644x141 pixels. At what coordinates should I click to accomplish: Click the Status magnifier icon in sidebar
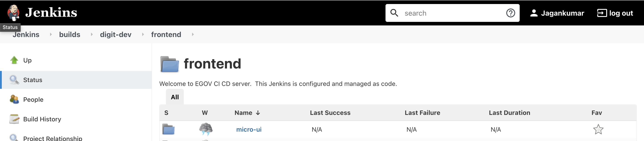14,80
